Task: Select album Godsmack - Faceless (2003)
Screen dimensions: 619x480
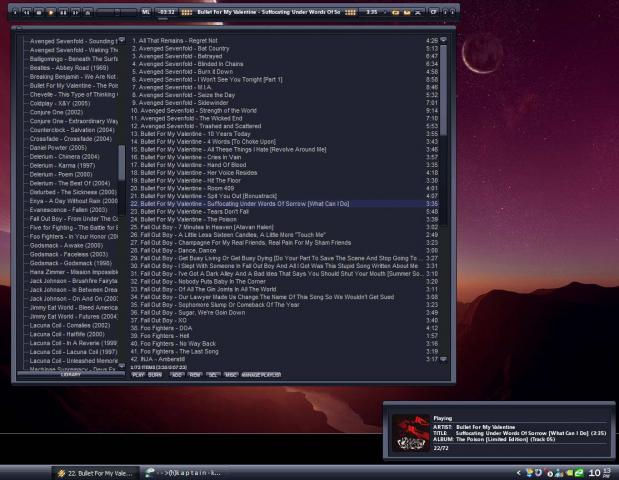Action: tap(69, 254)
